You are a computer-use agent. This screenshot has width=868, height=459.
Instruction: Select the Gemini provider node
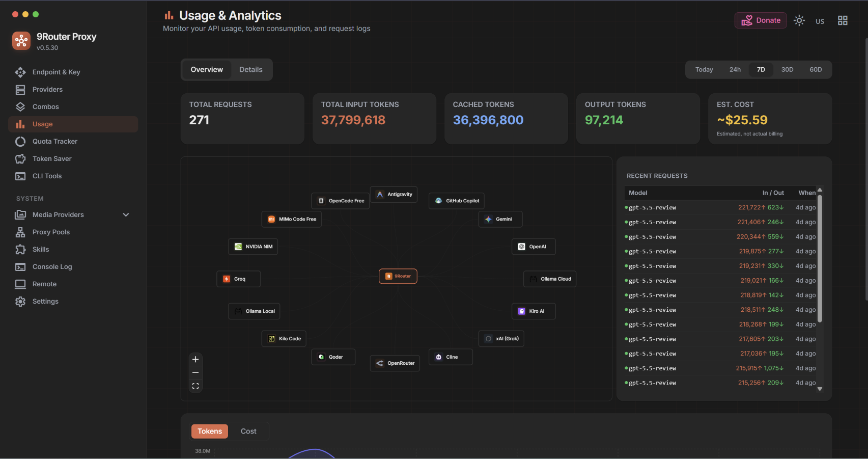click(x=500, y=219)
